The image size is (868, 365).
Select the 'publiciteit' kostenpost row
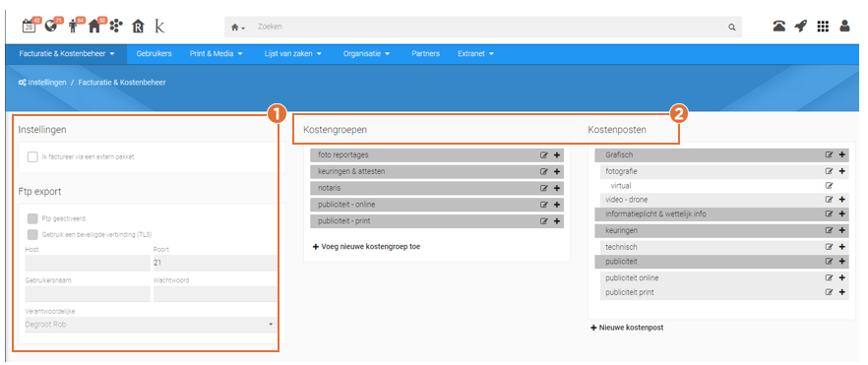coord(722,261)
